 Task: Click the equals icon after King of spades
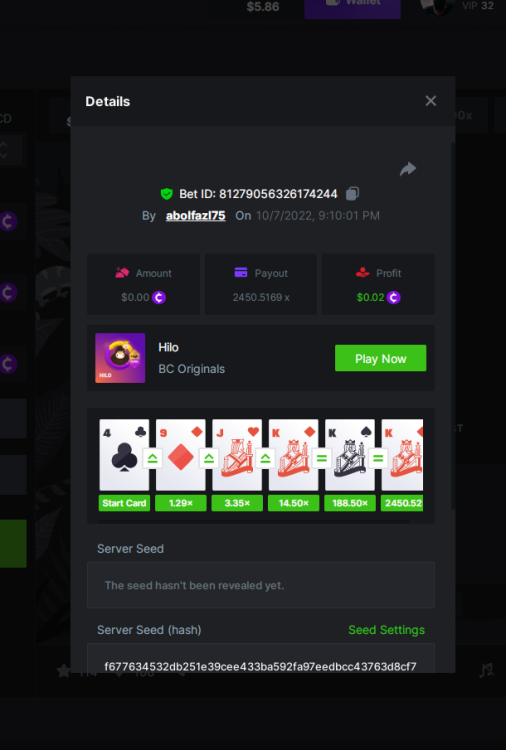pyautogui.click(x=378, y=459)
